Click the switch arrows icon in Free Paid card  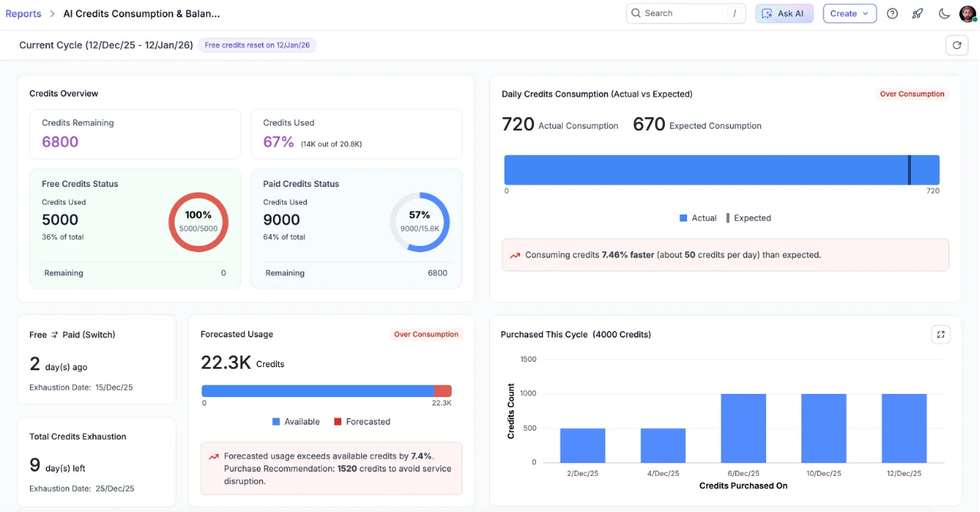54,335
